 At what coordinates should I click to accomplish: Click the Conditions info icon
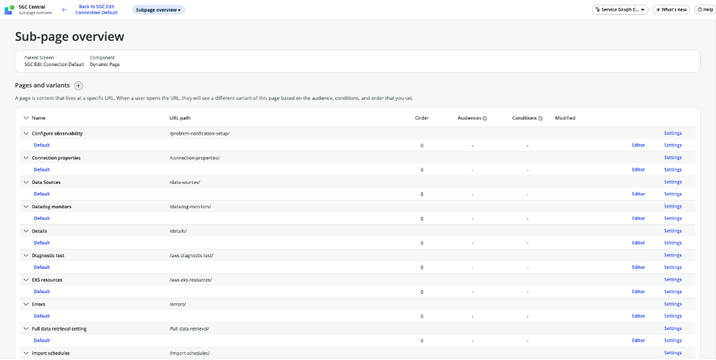540,118
